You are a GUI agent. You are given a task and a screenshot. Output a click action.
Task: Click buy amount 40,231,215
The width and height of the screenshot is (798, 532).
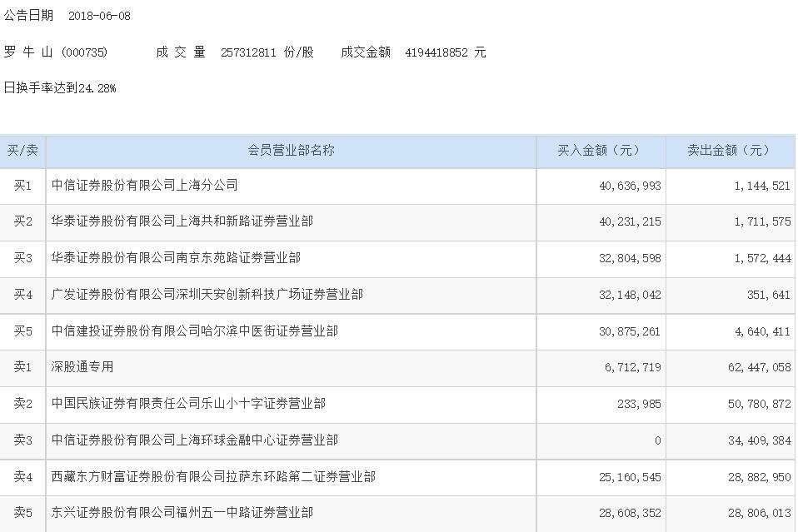tap(630, 222)
